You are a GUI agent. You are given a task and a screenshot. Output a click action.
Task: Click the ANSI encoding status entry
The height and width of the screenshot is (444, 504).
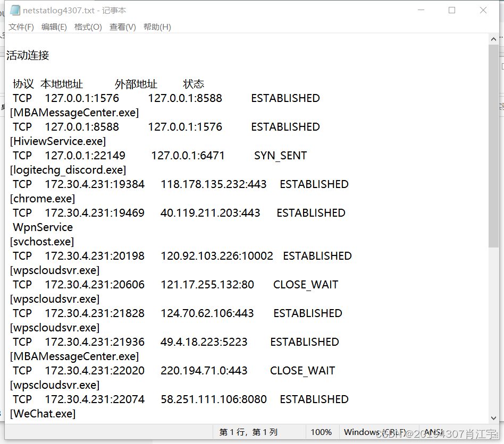tap(434, 432)
